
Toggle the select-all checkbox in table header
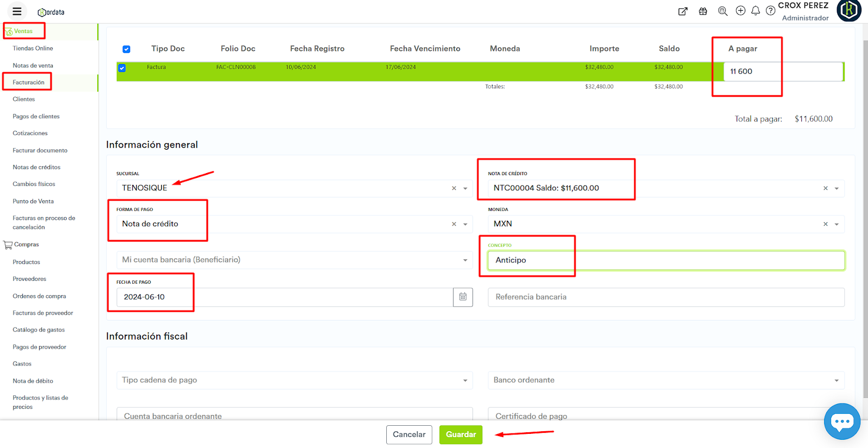tap(126, 49)
